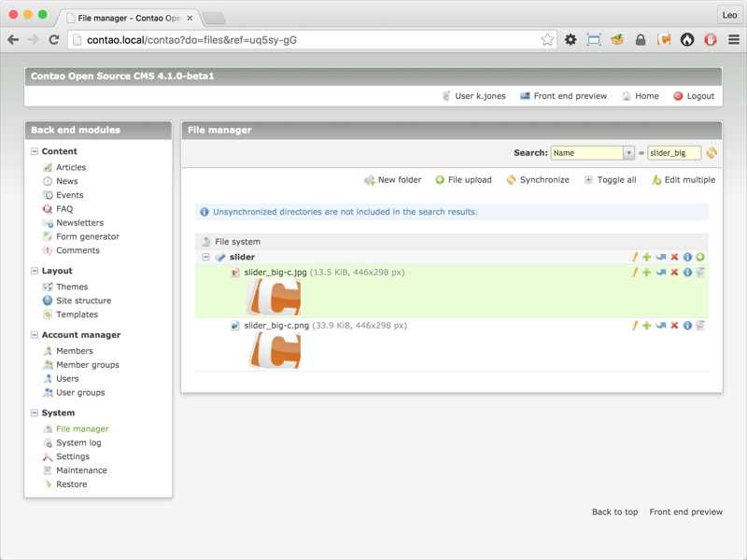This screenshot has width=747, height=560.
Task: Collapse the slider folder tree node
Action: [205, 258]
